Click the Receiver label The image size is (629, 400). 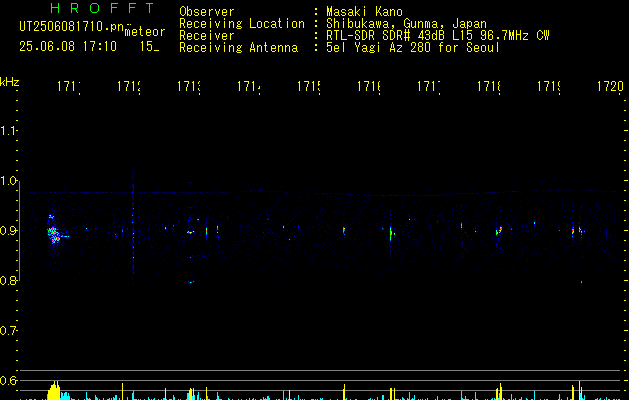[x=207, y=36]
